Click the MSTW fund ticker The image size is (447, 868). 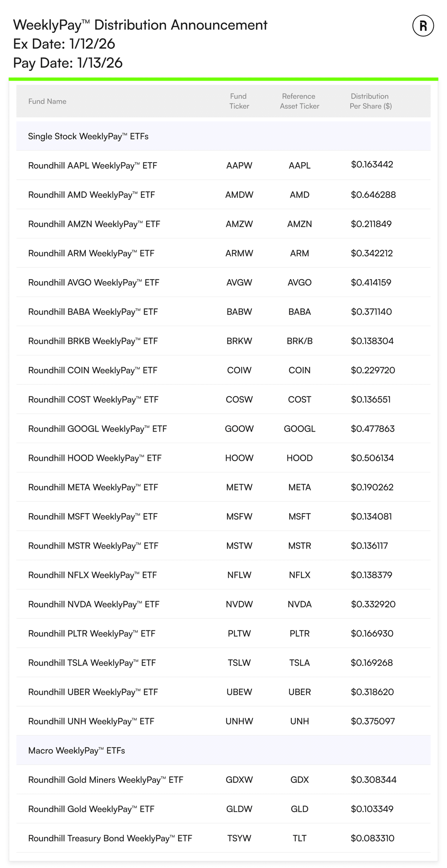pos(239,546)
